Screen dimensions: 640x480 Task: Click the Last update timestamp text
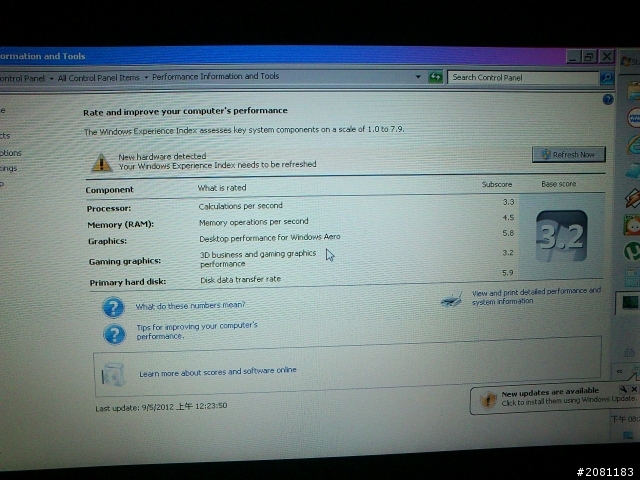[x=161, y=407]
